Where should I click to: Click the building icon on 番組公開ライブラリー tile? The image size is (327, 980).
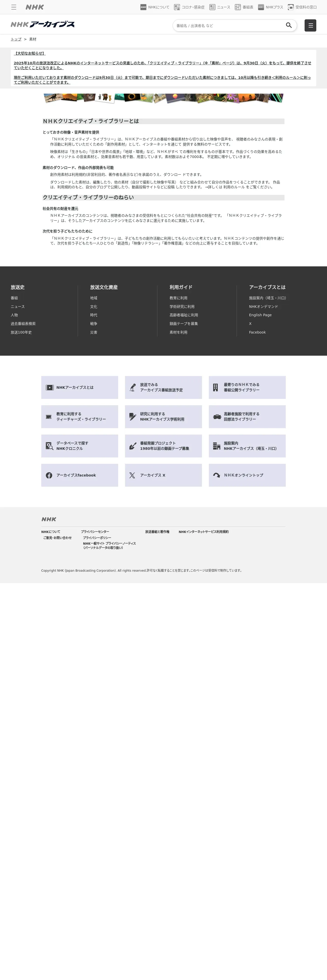(x=215, y=387)
